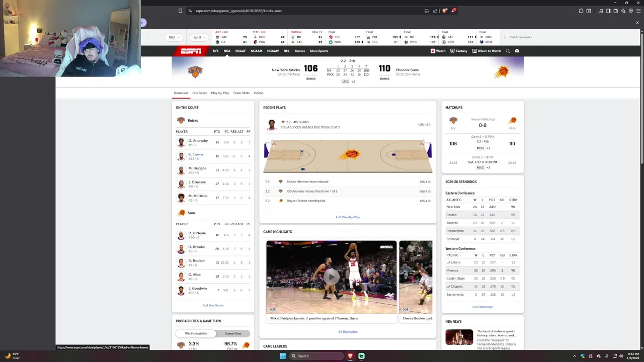Select the Game Flow toggle
644x362 pixels.
[x=233, y=333]
